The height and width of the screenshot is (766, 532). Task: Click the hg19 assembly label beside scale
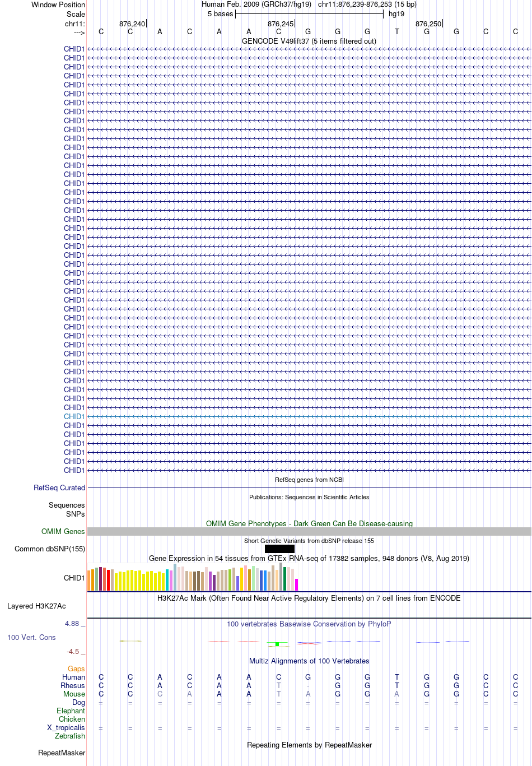396,14
